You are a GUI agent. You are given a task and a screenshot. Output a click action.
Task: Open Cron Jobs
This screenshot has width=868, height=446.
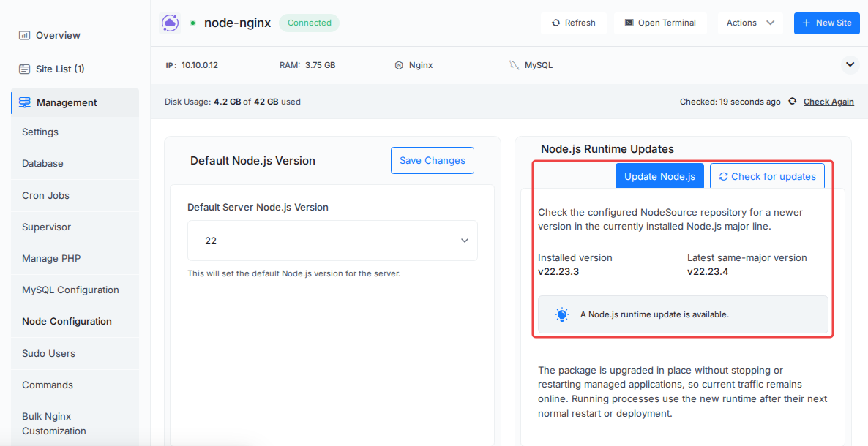click(75, 196)
